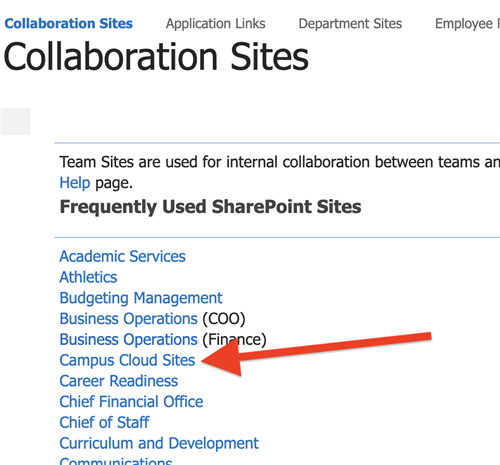The width and height of the screenshot is (500, 465).
Task: Open the Communications site link
Action: click(116, 461)
